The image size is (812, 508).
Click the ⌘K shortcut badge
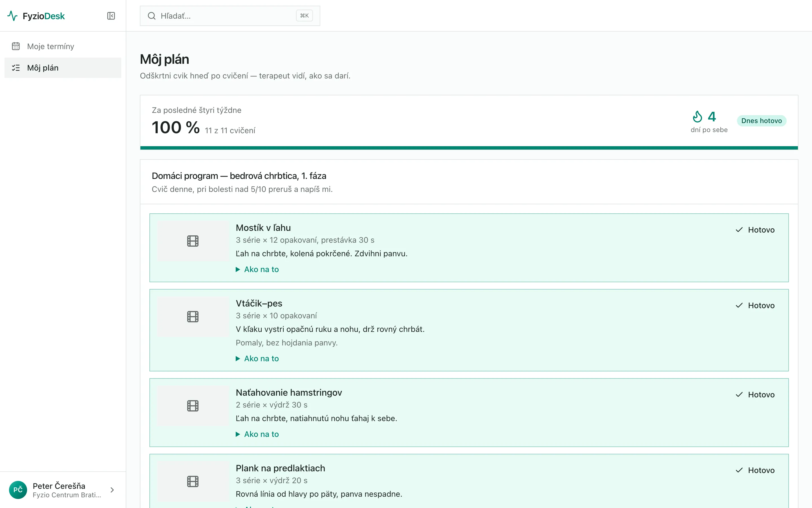click(x=304, y=16)
